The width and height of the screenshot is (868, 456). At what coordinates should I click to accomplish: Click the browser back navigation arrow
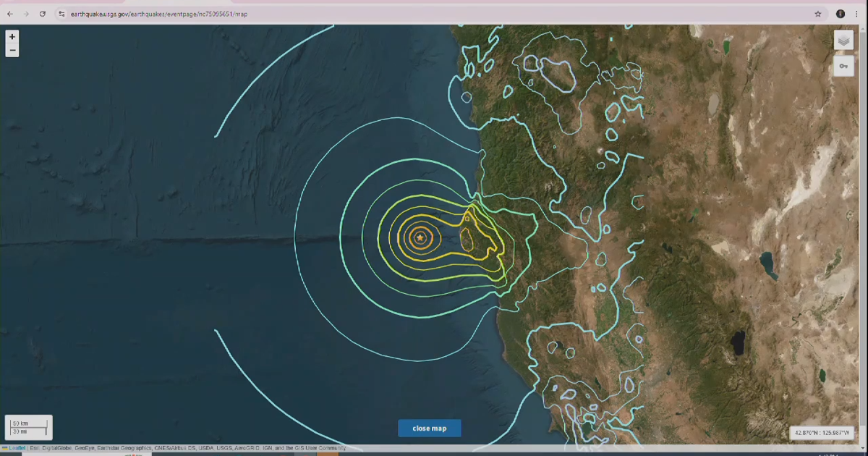click(x=9, y=13)
